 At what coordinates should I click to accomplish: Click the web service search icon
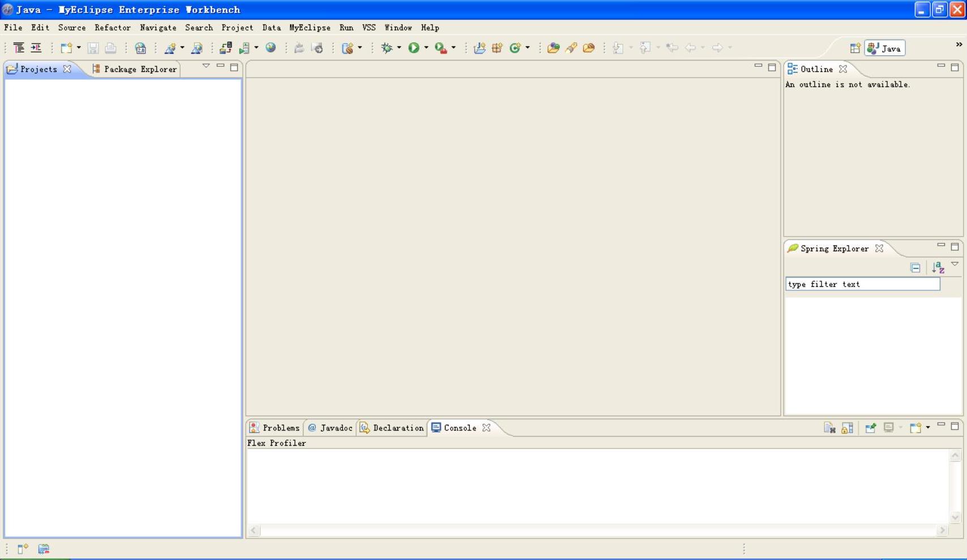[196, 48]
